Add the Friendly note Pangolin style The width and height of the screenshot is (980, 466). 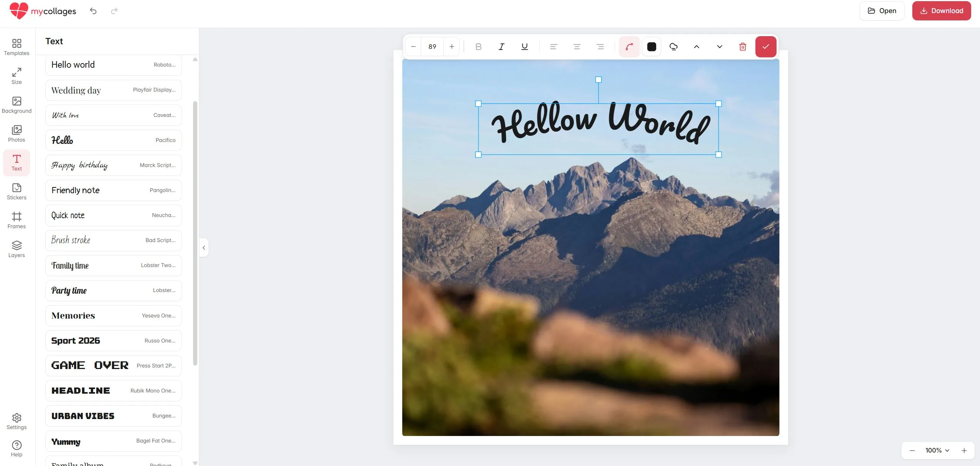[x=113, y=190]
